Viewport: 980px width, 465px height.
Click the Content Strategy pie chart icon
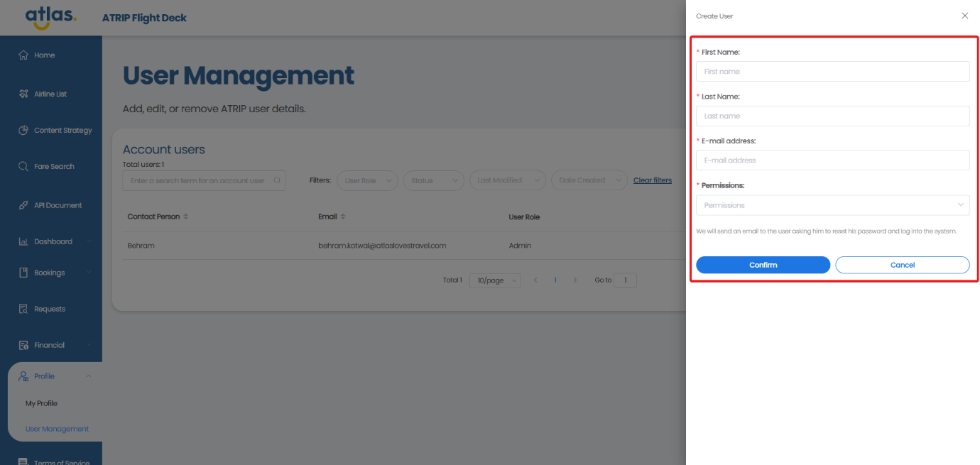pyautogui.click(x=23, y=131)
